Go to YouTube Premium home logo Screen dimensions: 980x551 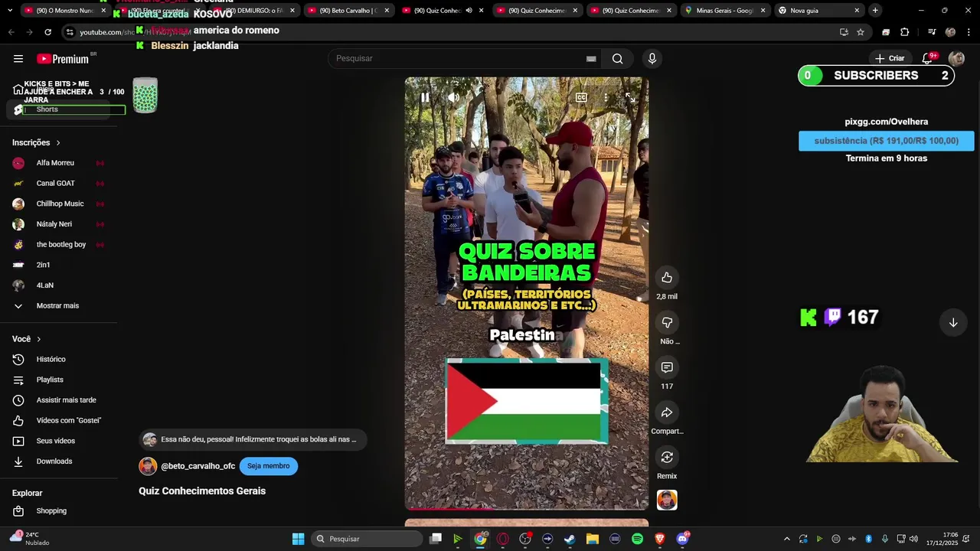(x=63, y=59)
